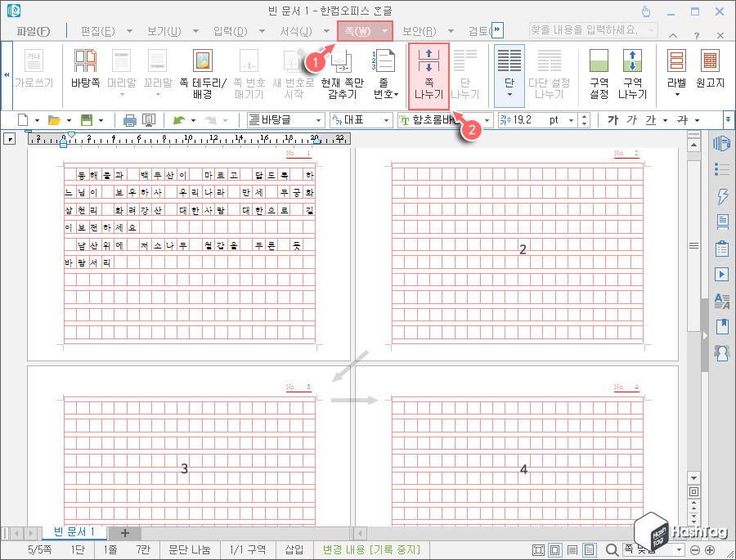The width and height of the screenshot is (736, 560).
Task: Click the 바탕쪽 master page icon
Action: point(85,61)
